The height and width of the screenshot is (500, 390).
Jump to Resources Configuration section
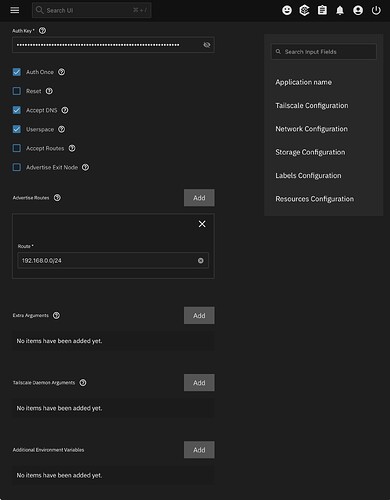[x=314, y=199]
